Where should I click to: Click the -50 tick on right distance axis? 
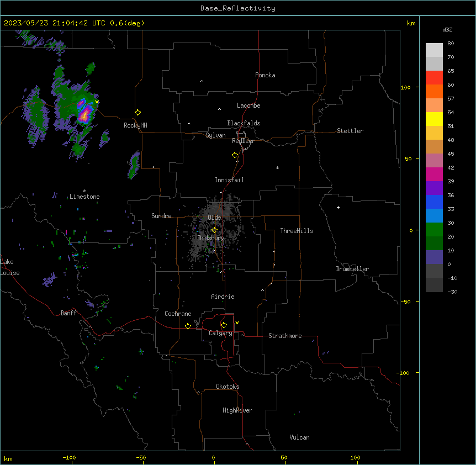[405, 302]
